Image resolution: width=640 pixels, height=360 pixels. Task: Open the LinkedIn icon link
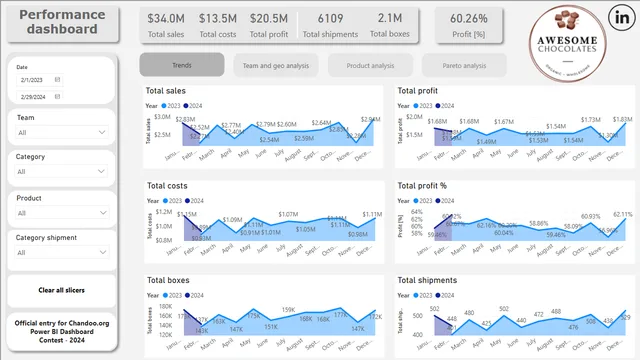pyautogui.click(x=622, y=18)
